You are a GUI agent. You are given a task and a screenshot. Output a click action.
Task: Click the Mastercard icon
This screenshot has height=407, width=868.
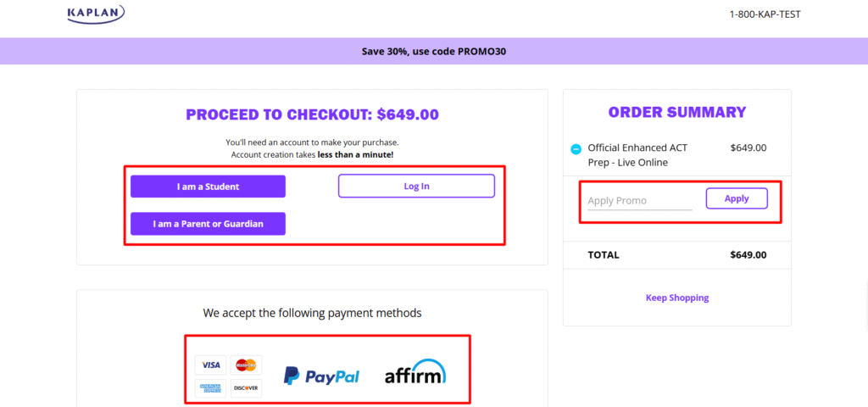pyautogui.click(x=246, y=365)
